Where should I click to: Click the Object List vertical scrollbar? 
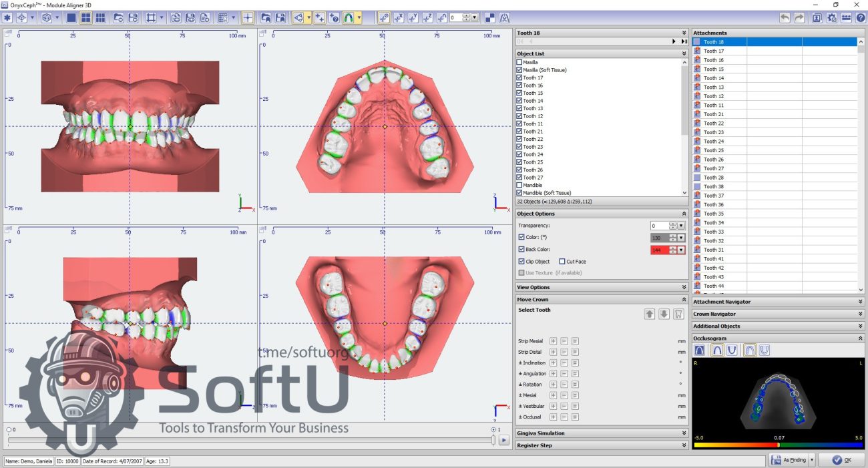(x=684, y=127)
